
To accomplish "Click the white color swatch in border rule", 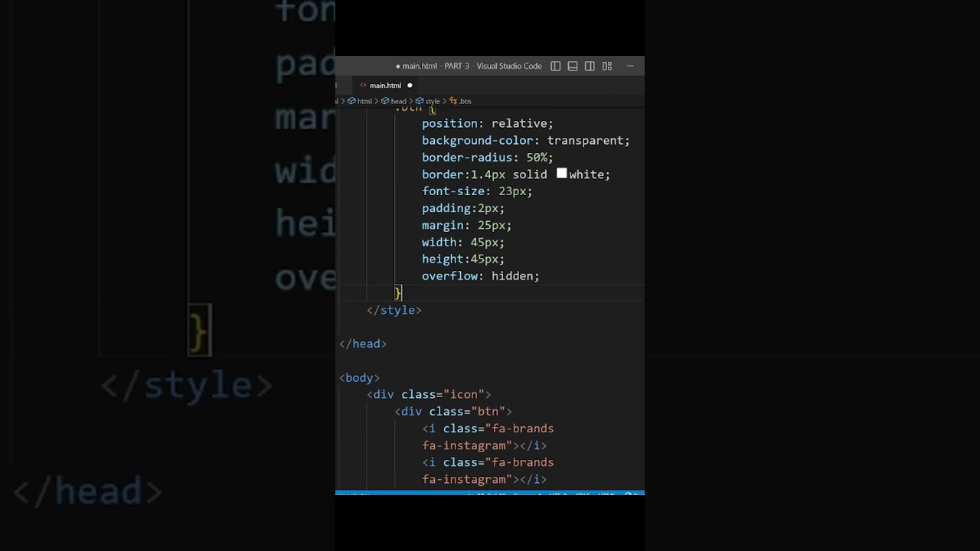I will point(561,174).
